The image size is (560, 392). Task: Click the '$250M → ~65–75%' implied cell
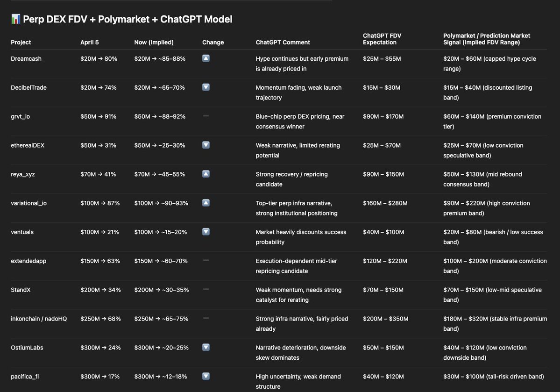162,319
